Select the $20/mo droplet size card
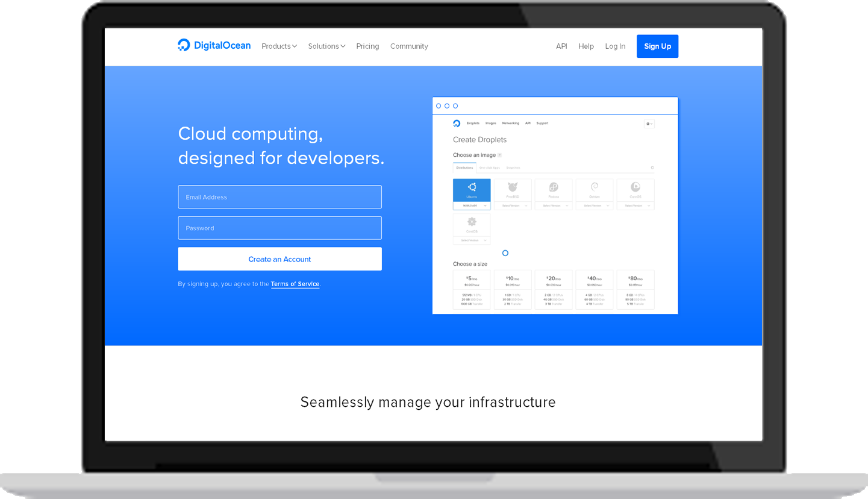Viewport: 868px width, 499px height. coord(554,290)
